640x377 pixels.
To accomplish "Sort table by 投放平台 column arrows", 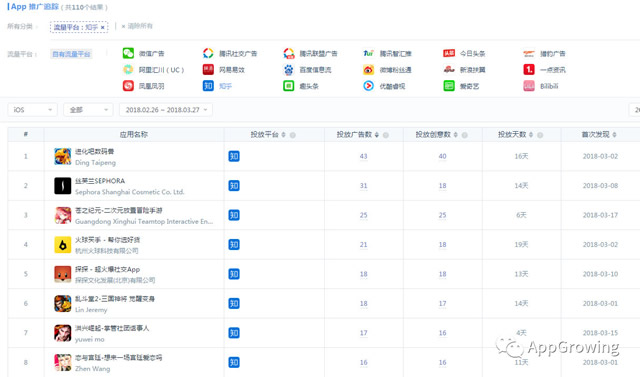I will pyautogui.click(x=284, y=135).
